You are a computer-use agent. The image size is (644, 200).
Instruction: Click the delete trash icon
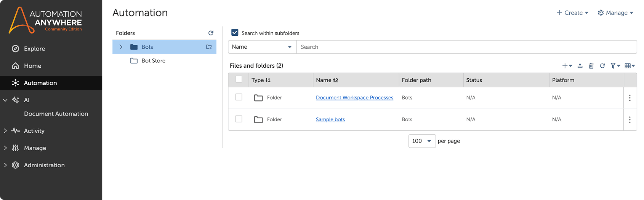[591, 66]
